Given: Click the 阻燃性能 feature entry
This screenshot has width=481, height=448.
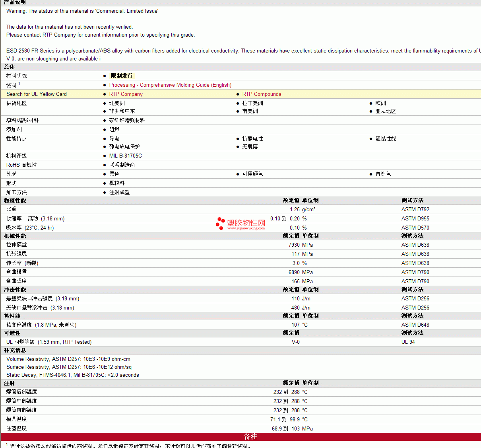Looking at the screenshot, I should 386,138.
